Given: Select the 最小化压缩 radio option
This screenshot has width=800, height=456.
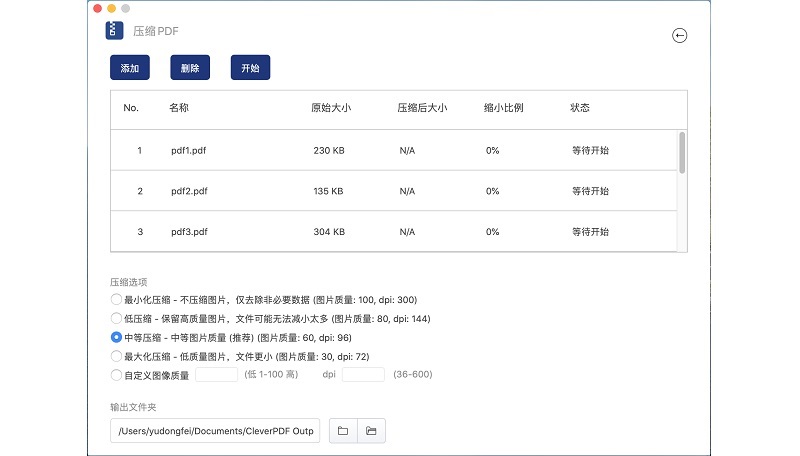Looking at the screenshot, I should pos(116,299).
